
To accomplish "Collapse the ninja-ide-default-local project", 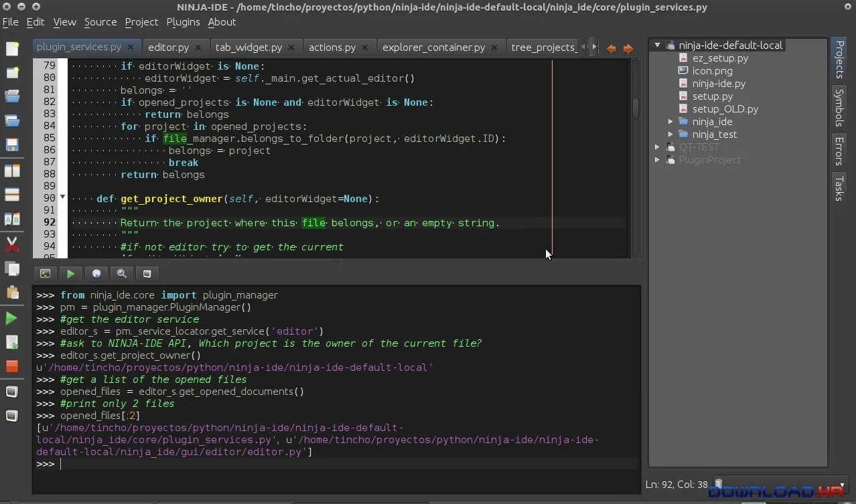I will click(x=658, y=46).
